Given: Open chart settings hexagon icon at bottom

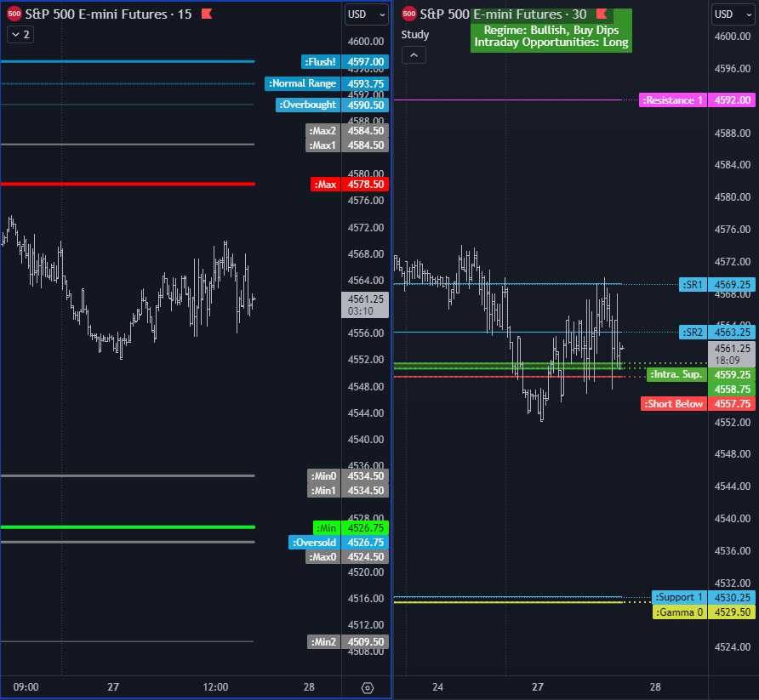Looking at the screenshot, I should pos(368,687).
